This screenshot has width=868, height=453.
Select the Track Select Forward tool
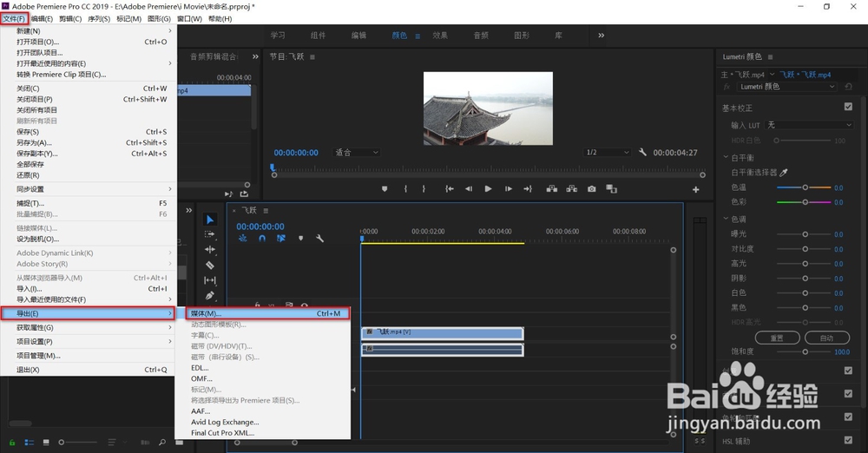210,234
